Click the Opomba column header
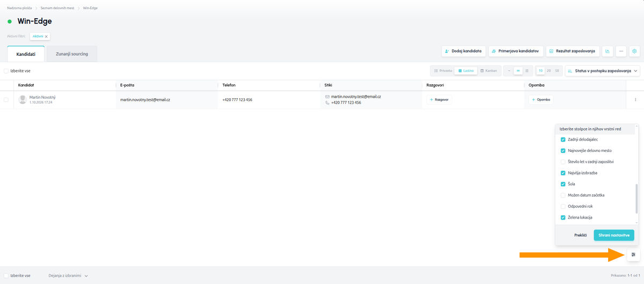The image size is (644, 284). (537, 85)
